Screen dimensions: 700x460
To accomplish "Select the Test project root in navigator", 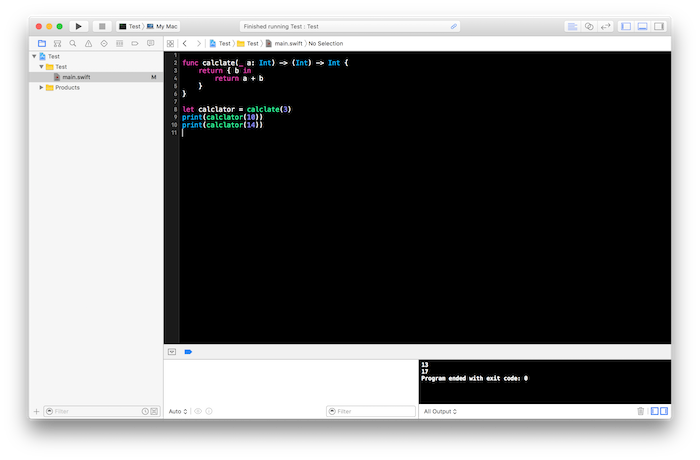I will point(96,56).
